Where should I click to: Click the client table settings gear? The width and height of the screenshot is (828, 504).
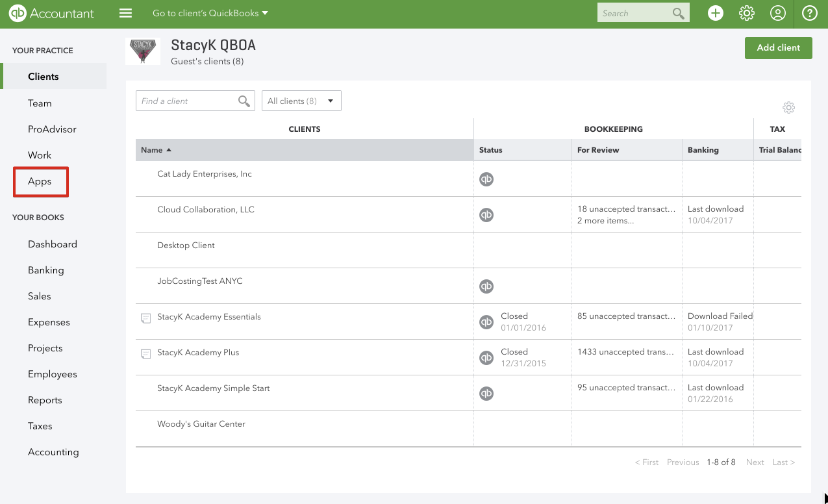[x=788, y=108]
